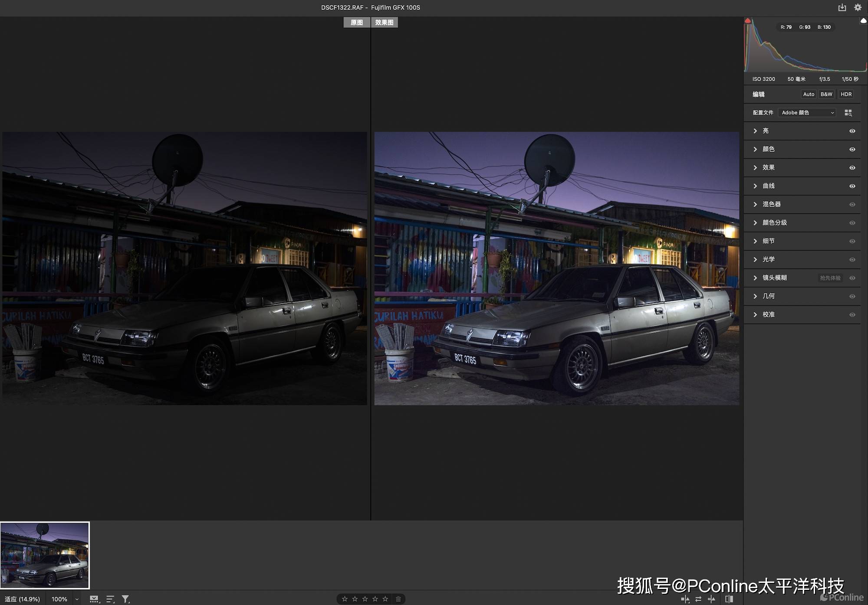Expand the 细节 panel chevron

(755, 241)
